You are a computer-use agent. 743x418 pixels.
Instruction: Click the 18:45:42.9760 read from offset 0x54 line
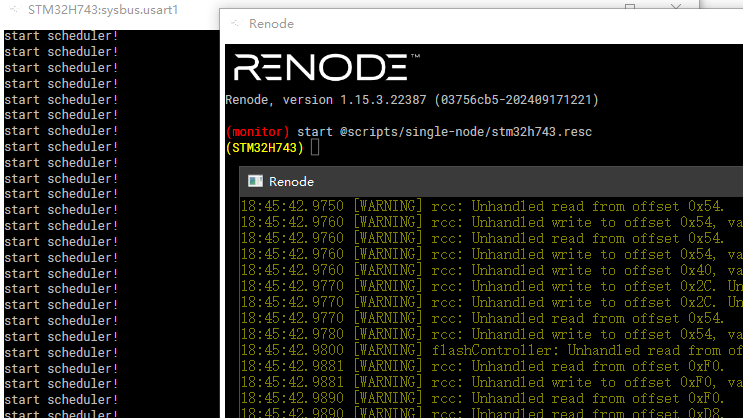[x=482, y=238]
